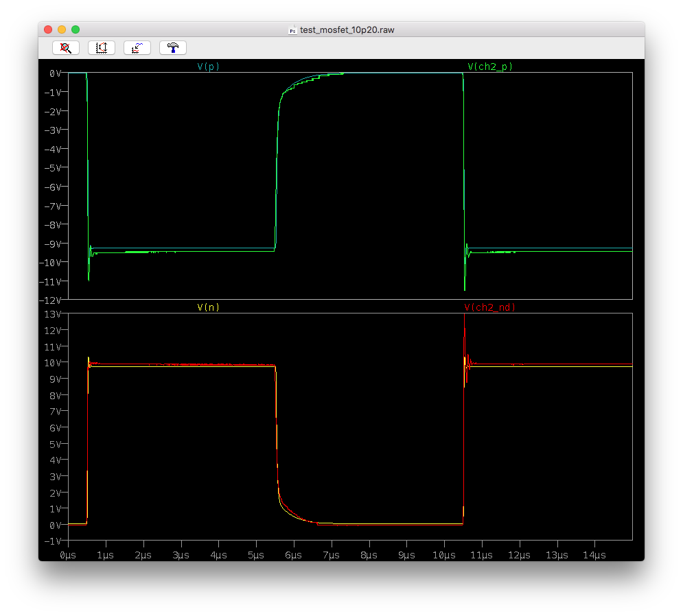Click the Zoom full extents magnifier icon

coord(66,48)
